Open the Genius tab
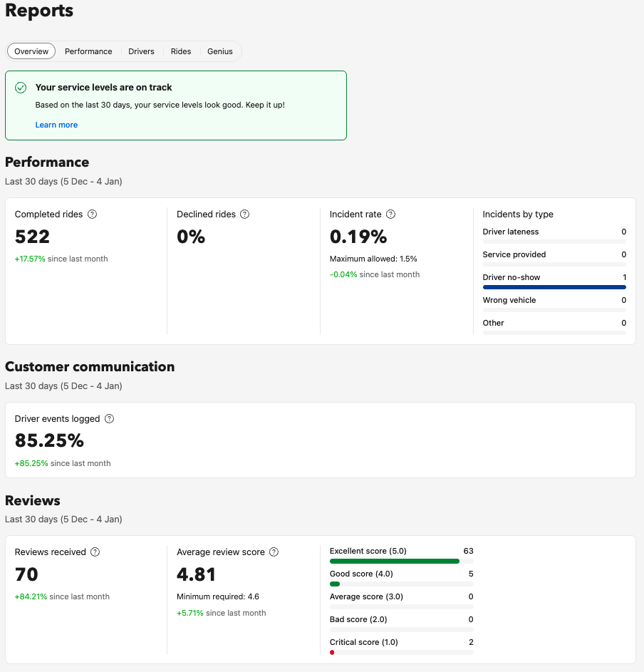 tap(220, 51)
